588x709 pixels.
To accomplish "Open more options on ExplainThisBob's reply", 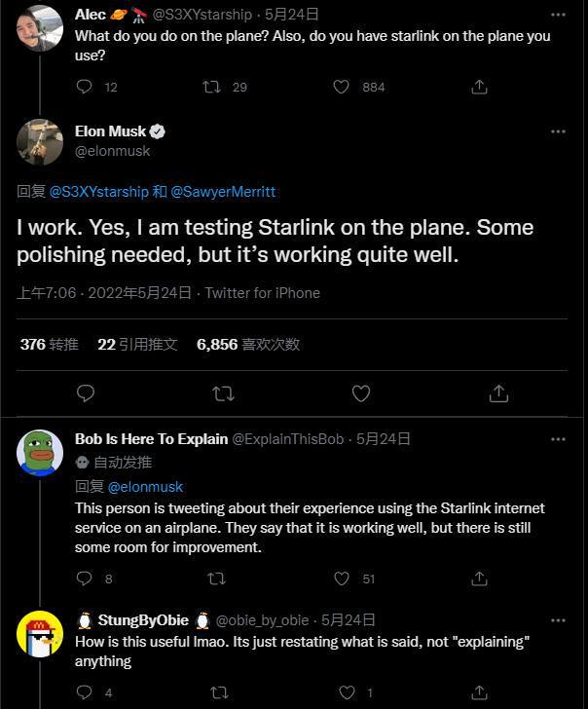I will (x=558, y=439).
